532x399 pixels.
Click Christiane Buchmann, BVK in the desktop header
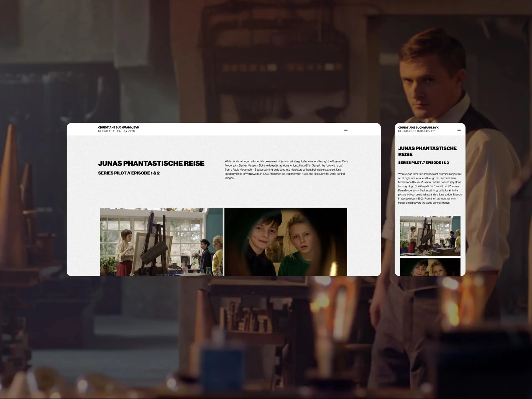coord(119,127)
